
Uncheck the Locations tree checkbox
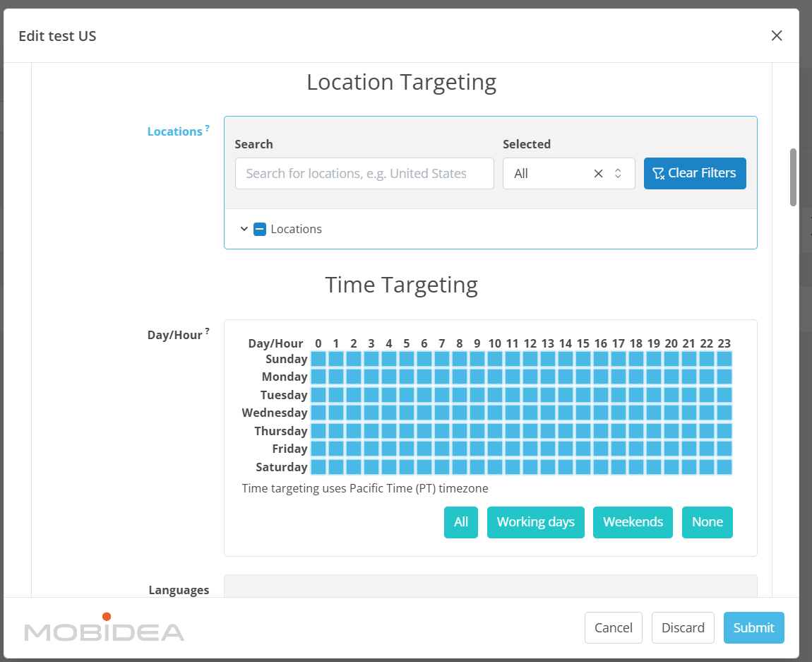[260, 229]
